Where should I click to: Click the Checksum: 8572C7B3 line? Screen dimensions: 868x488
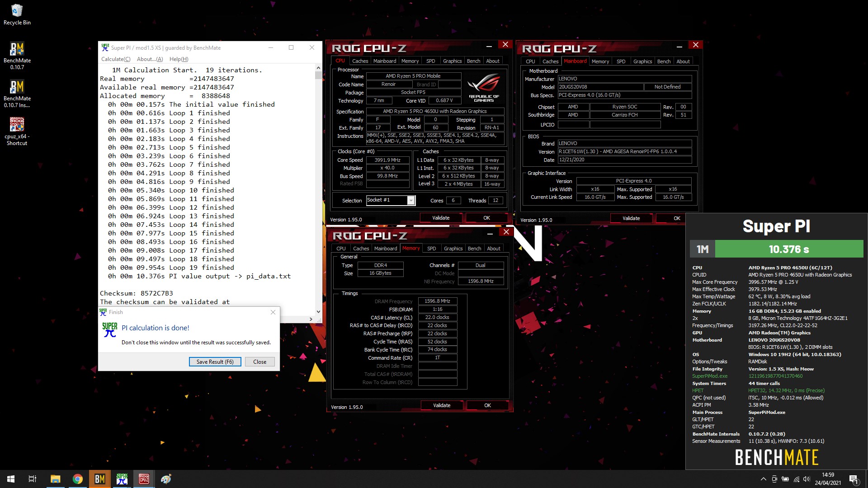(x=137, y=293)
